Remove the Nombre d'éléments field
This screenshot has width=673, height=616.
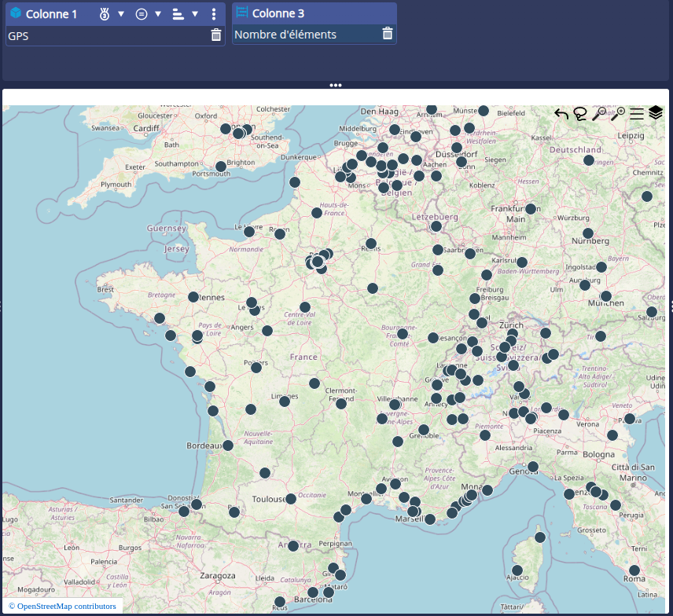[388, 34]
